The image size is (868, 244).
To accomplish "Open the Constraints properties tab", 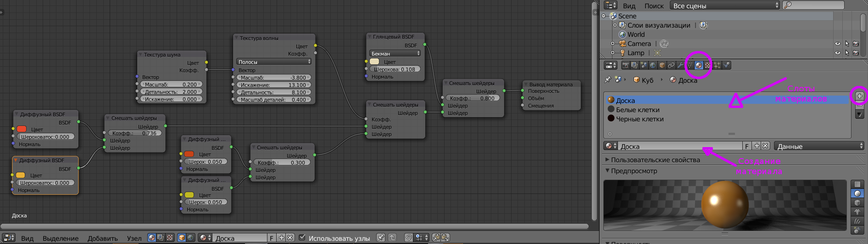I will (x=671, y=65).
